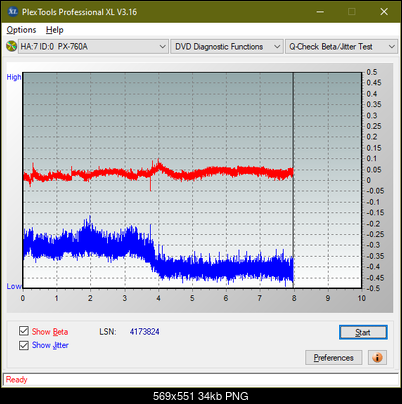Click the LSN: label
The width and height of the screenshot is (402, 404).
pyautogui.click(x=108, y=332)
